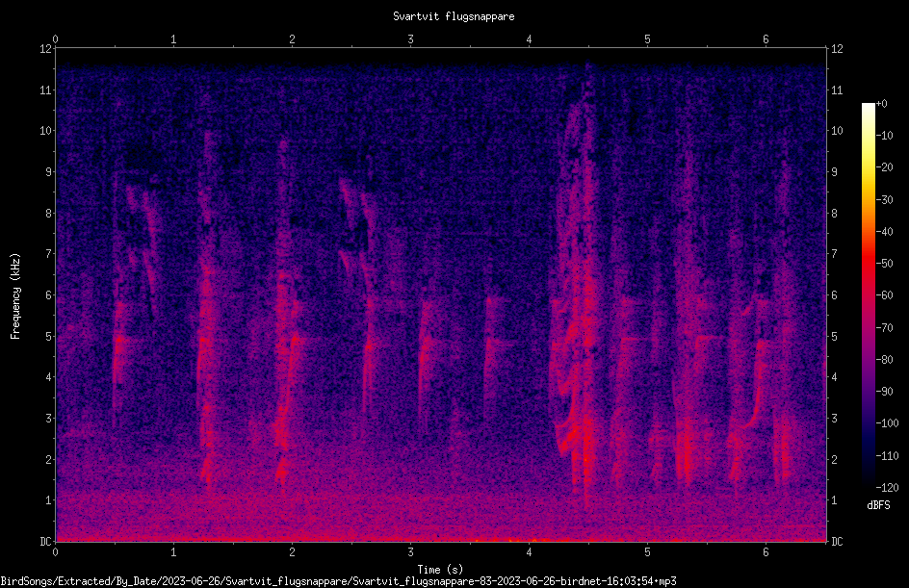Click the 'dBFS' label under the color scale
The height and width of the screenshot is (588, 909).
coord(878,505)
